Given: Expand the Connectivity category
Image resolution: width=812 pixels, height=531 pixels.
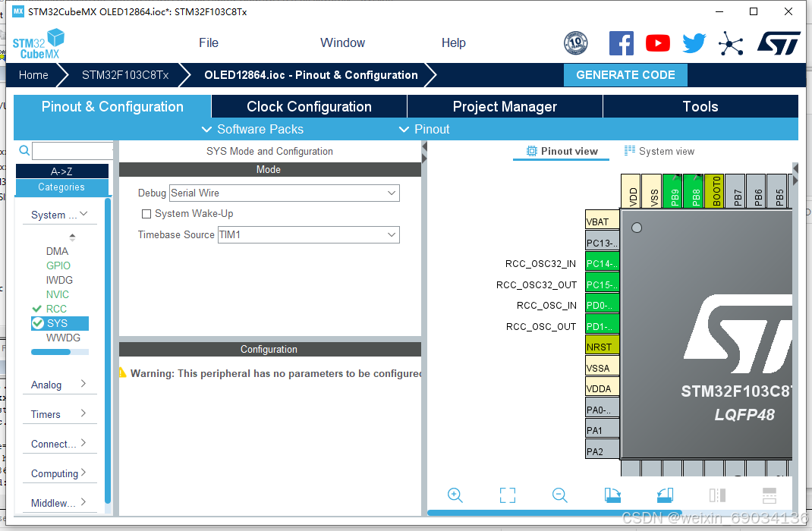Looking at the screenshot, I should pos(59,444).
